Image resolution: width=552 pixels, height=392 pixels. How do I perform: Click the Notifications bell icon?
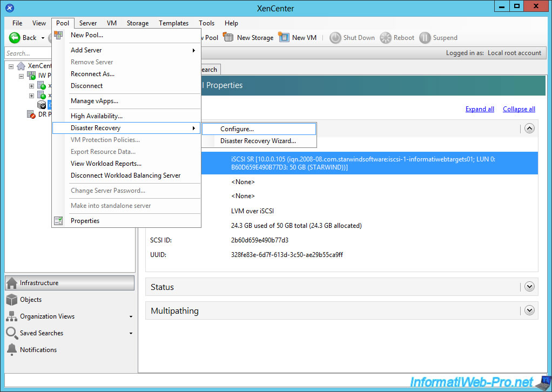coord(12,349)
